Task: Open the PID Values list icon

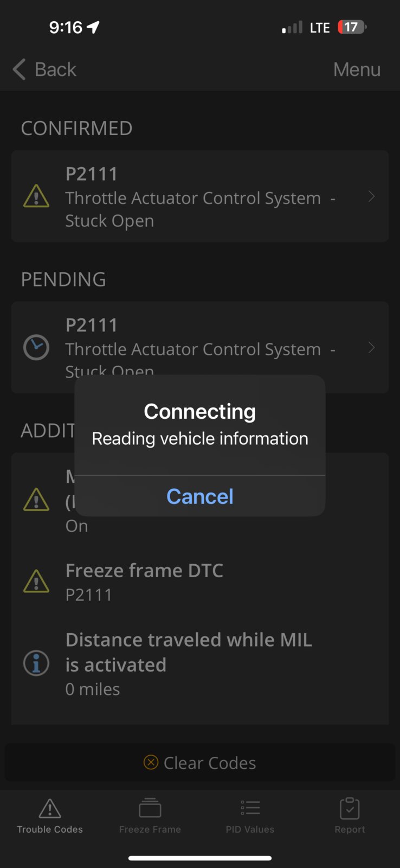Action: [x=250, y=808]
